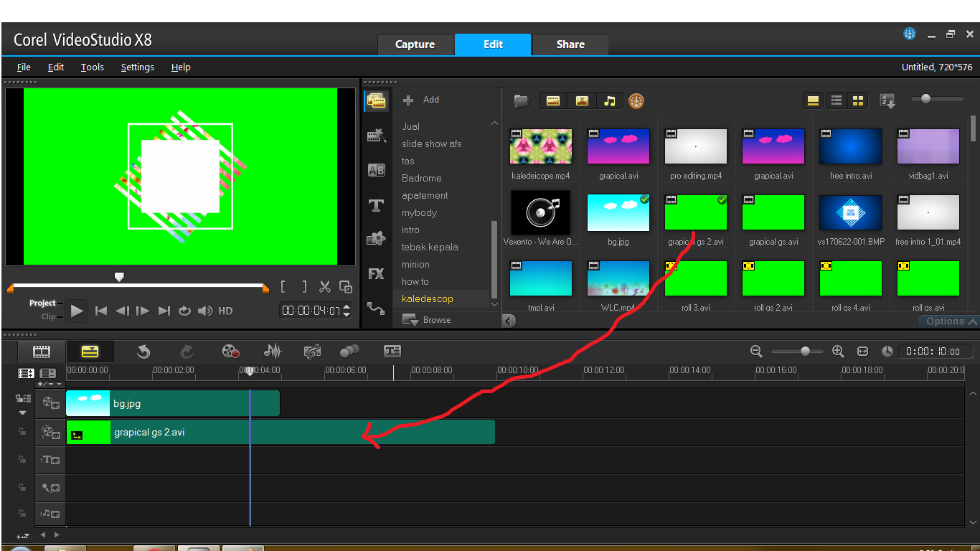
Task: Open the Record/Capture Option
Action: tap(230, 352)
